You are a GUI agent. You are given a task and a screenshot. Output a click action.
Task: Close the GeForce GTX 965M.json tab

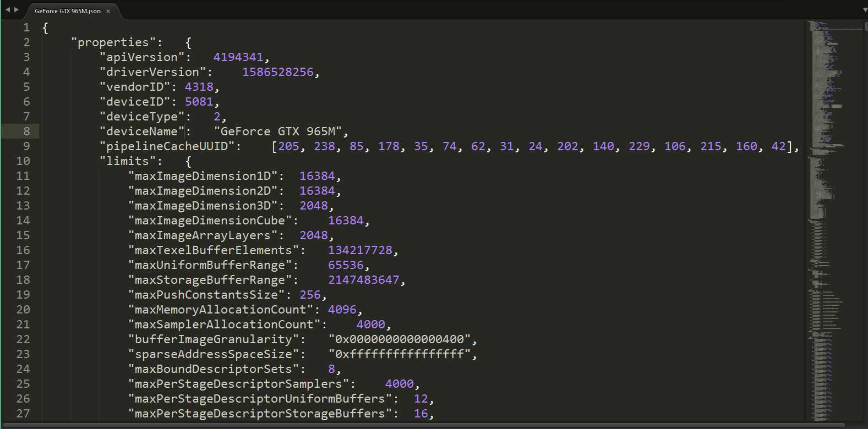click(x=108, y=11)
